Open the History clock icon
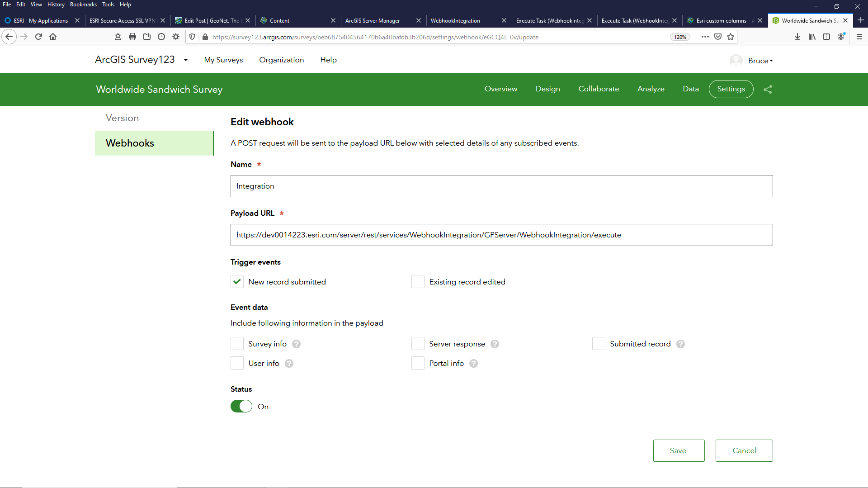 click(x=161, y=37)
